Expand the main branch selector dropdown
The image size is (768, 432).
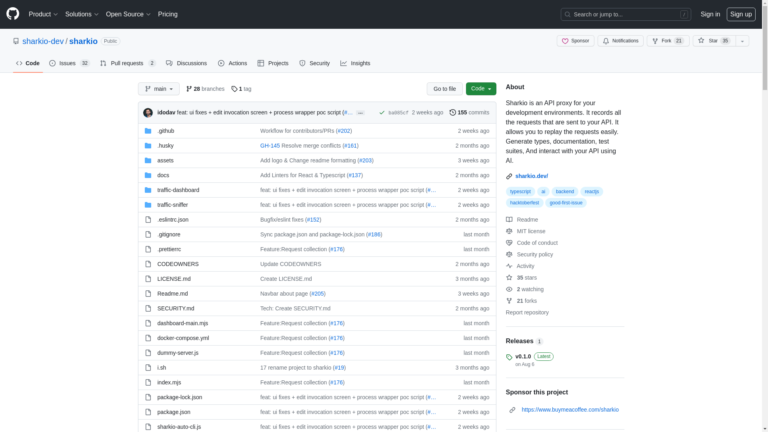tap(160, 89)
